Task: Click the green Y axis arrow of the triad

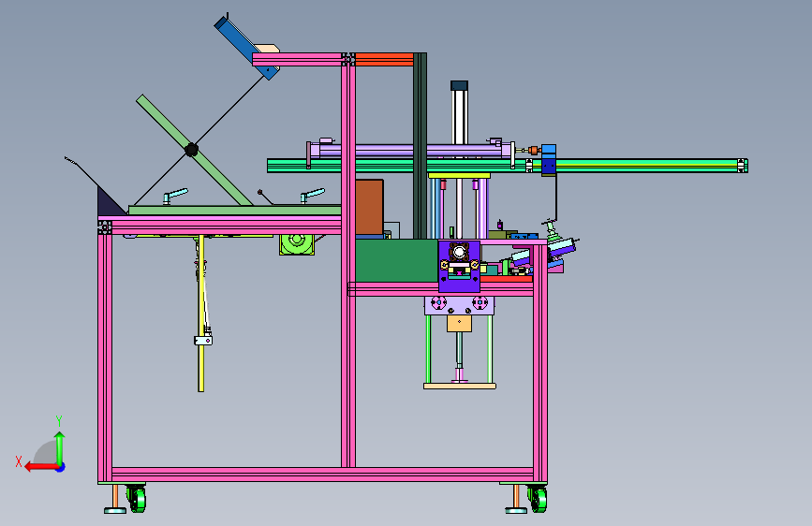Action: coord(60,448)
